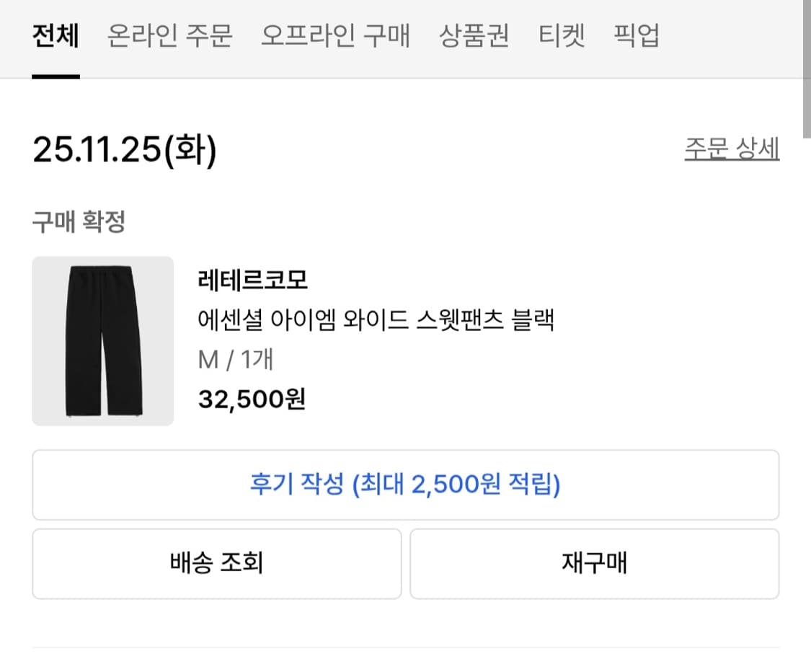
Task: Switch to the 상품권 tab
Action: 474,36
